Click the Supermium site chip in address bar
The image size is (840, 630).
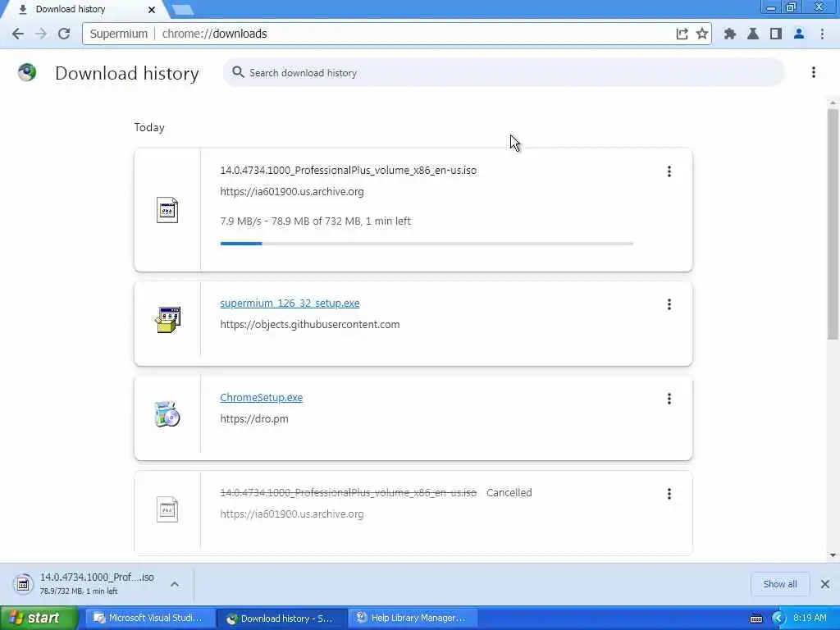tap(118, 34)
